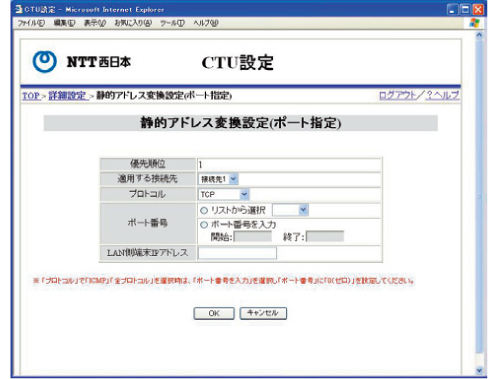This screenshot has width=500, height=379.
Task: Click the キャンセル button
Action: (263, 313)
